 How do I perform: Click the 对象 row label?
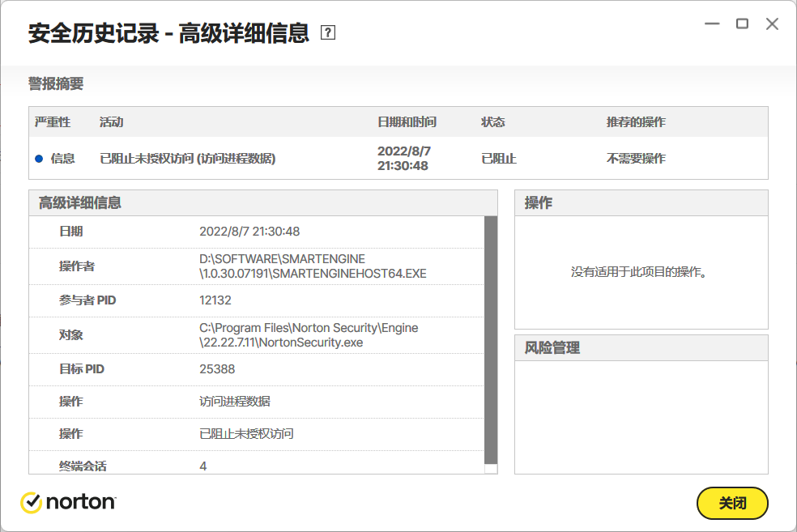(70, 335)
